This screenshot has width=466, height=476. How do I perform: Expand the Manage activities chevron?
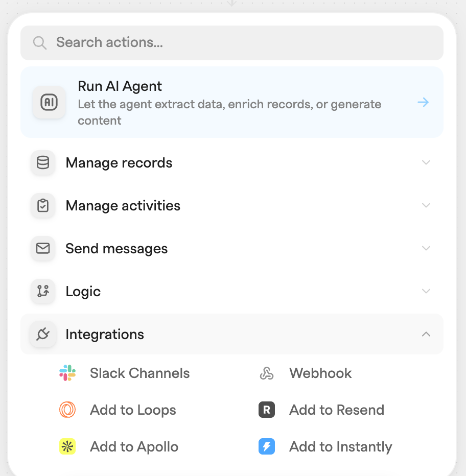426,205
